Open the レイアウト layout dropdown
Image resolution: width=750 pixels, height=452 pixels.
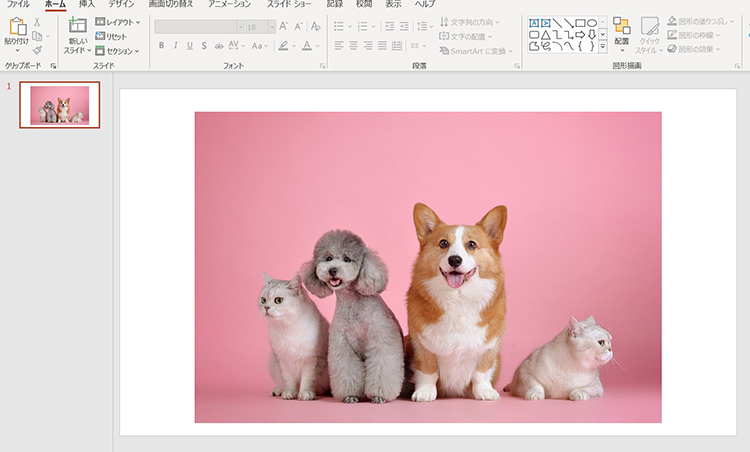pos(118,22)
